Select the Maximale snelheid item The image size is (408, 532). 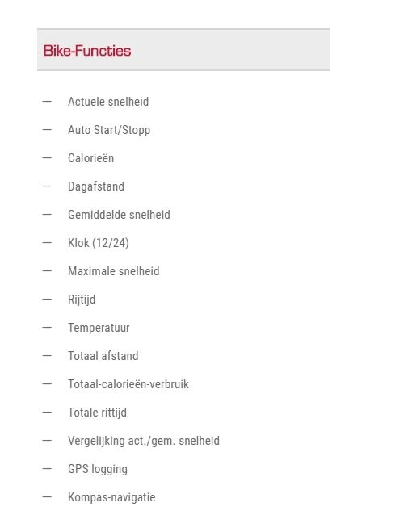pos(114,271)
